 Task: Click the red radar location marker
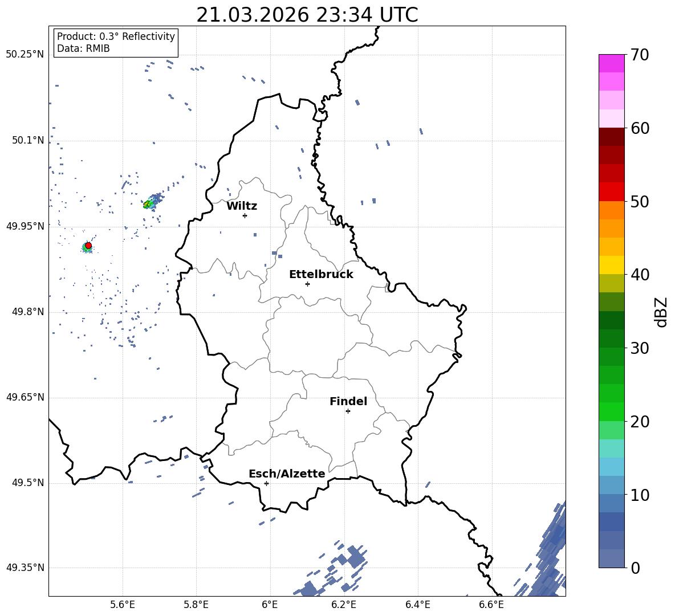tap(88, 246)
